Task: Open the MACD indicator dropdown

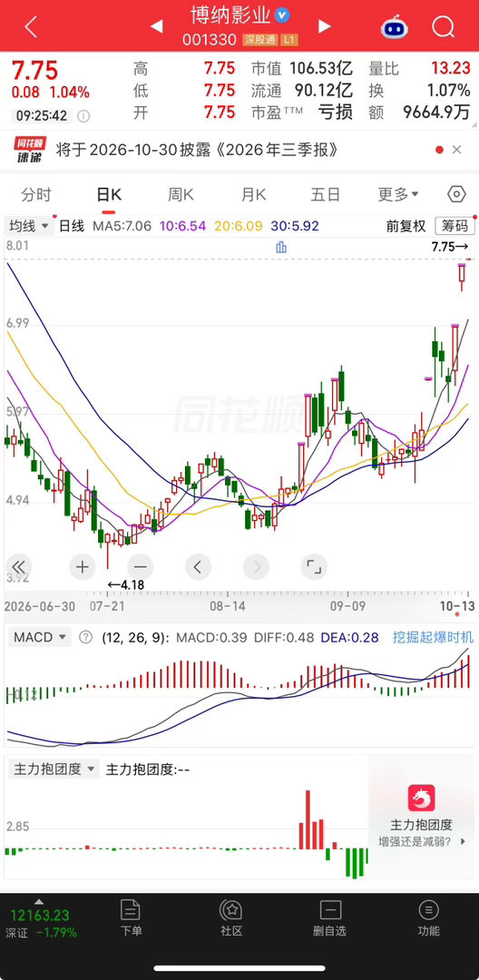Action: 39,638
